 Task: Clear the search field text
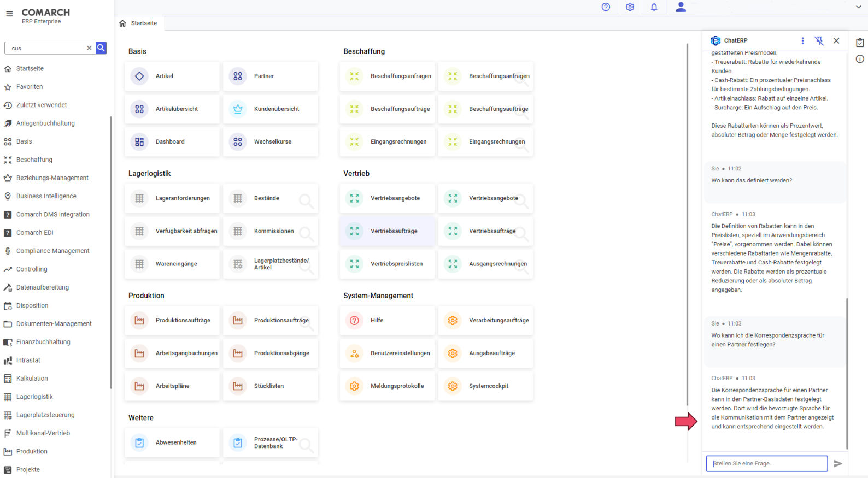(x=89, y=48)
